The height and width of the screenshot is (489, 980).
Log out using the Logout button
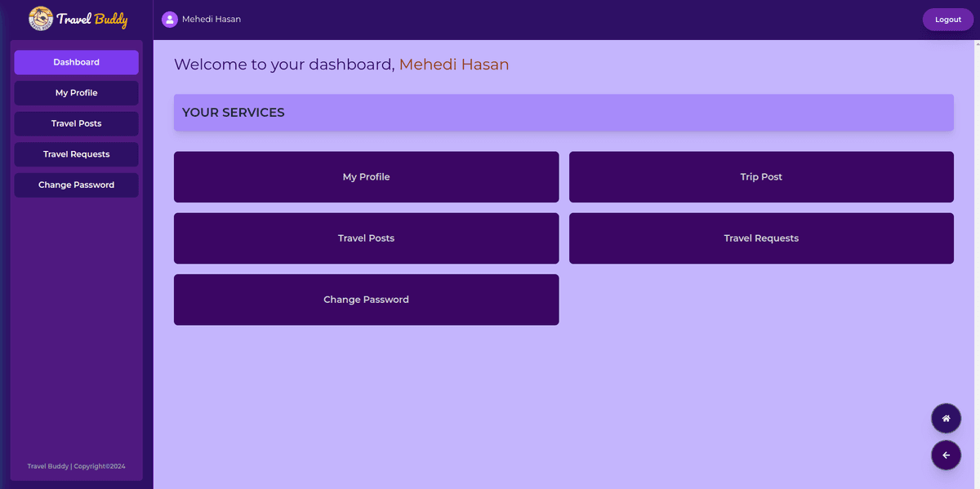(948, 20)
